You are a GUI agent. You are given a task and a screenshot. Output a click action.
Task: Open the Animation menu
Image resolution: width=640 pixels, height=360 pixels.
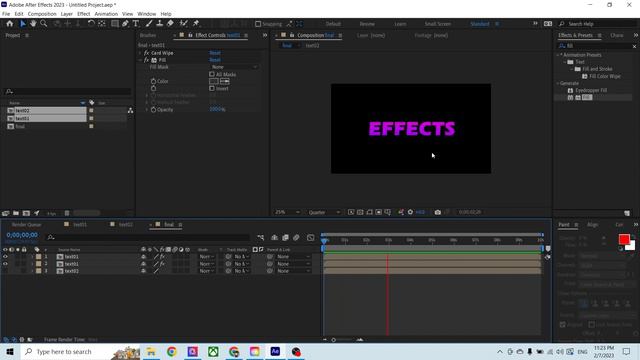(x=106, y=14)
